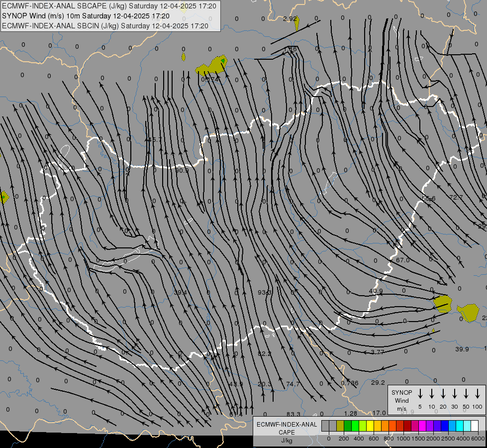Click the 0.736 value on the map
Image resolution: width=487 pixels, height=448 pixels.
(350, 383)
